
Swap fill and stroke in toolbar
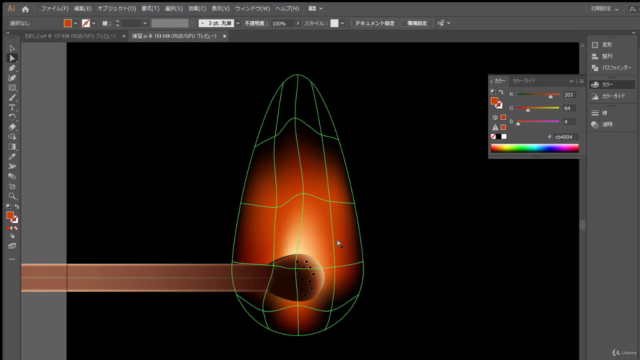pyautogui.click(x=16, y=207)
